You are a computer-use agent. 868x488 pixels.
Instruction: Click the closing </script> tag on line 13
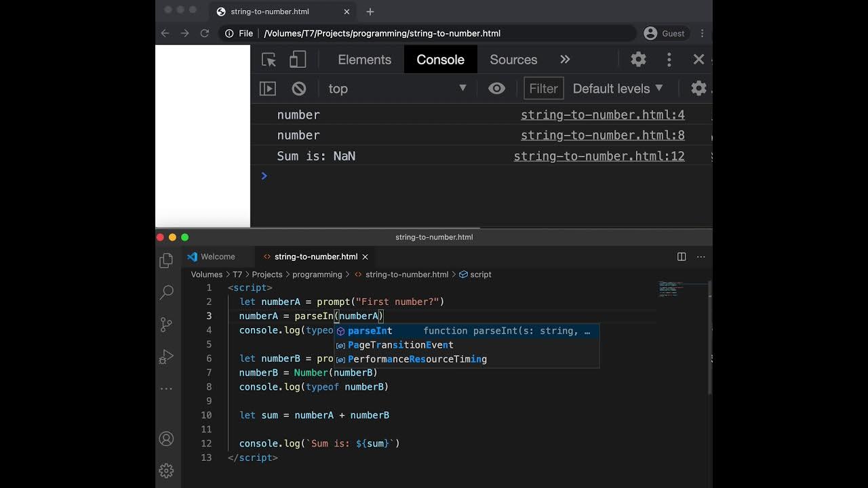(x=253, y=457)
